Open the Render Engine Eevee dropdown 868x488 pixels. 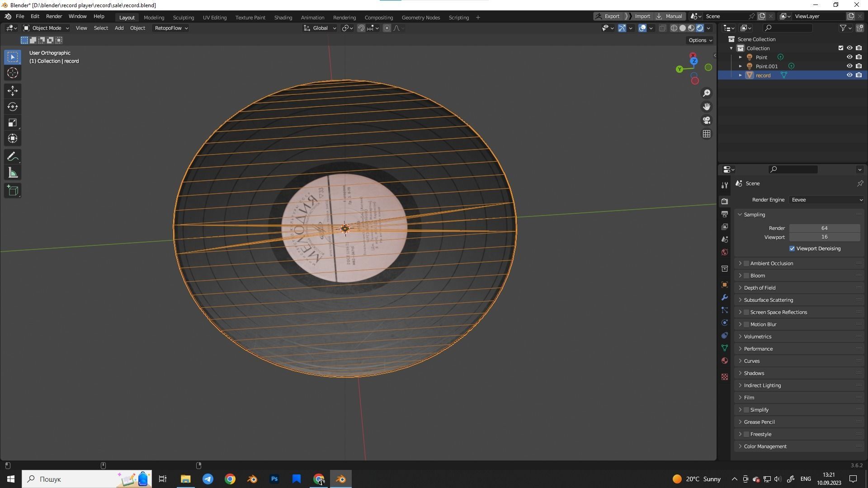pos(826,200)
